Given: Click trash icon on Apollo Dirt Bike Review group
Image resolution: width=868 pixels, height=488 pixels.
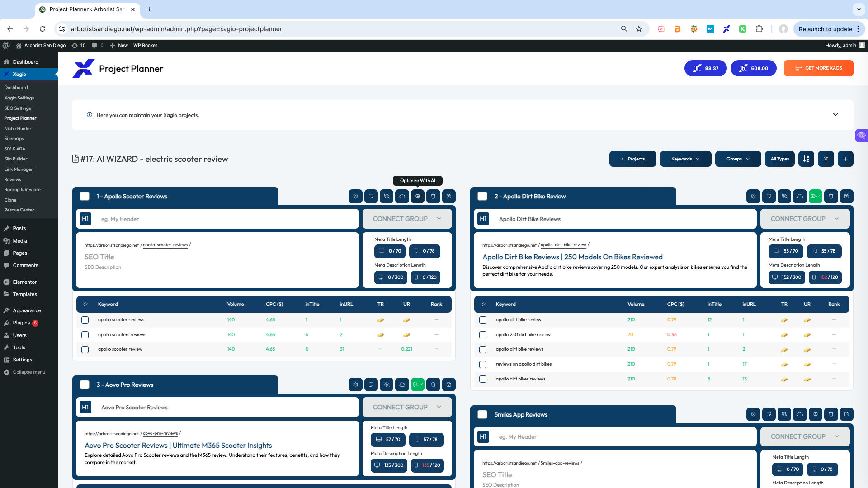Looking at the screenshot, I should coord(831,196).
